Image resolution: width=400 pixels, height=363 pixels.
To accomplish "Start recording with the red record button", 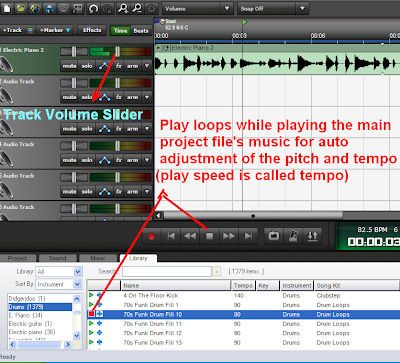I will [152, 236].
